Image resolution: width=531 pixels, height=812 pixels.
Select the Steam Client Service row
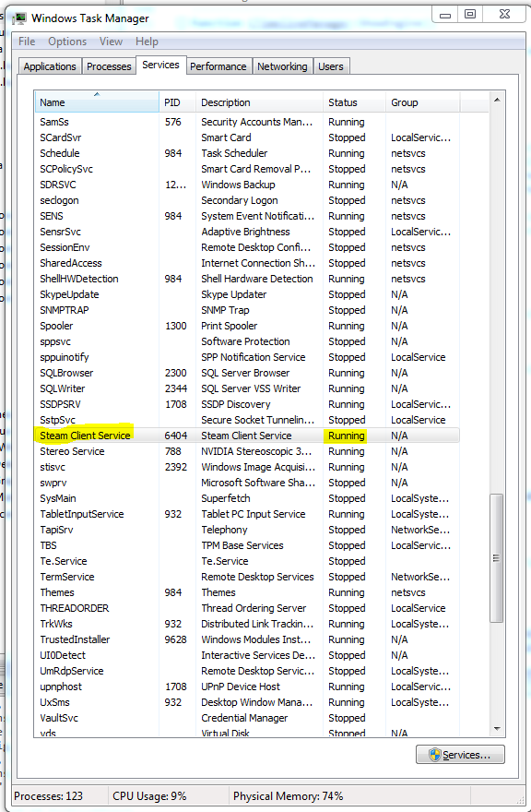[x=247, y=436]
